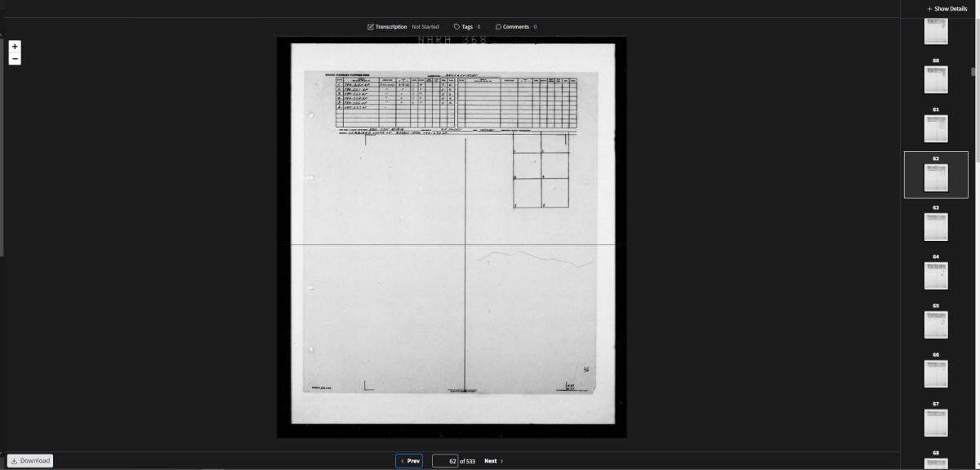Select page 61 thumbnail
This screenshot has width=980, height=470.
[x=935, y=128]
